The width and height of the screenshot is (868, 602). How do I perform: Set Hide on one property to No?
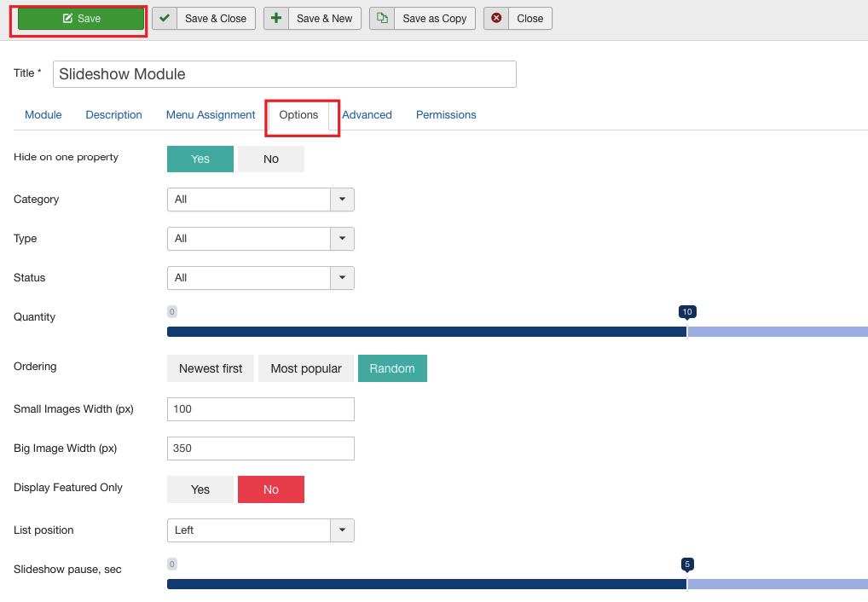tap(270, 159)
